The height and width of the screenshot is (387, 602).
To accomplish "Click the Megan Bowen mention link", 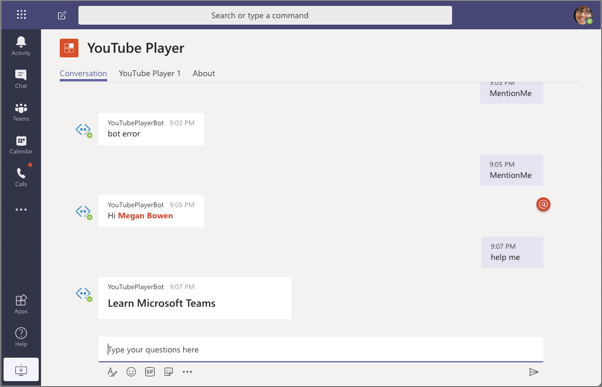I will pos(145,216).
